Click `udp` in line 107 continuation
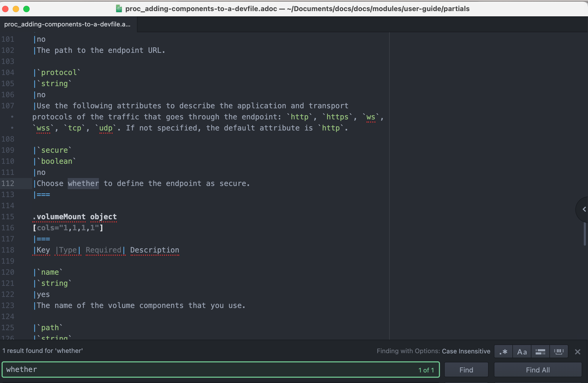 pos(106,128)
